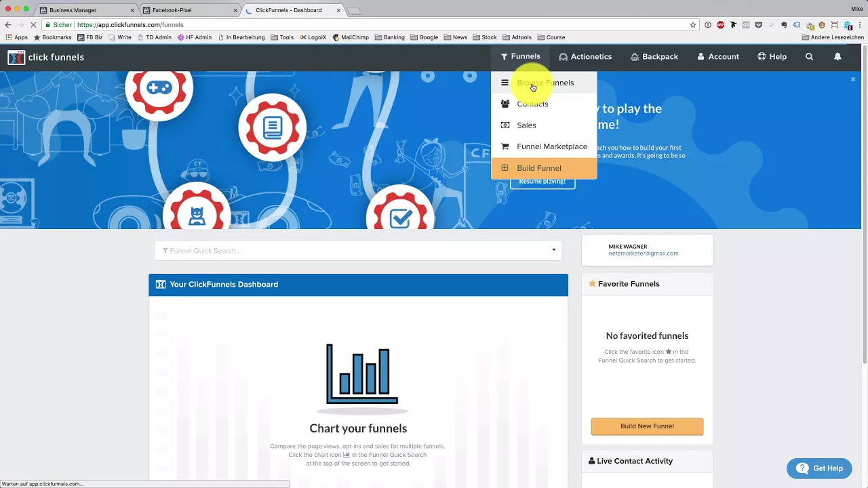
Task: Click the Live Contact Activity person icon
Action: click(591, 461)
